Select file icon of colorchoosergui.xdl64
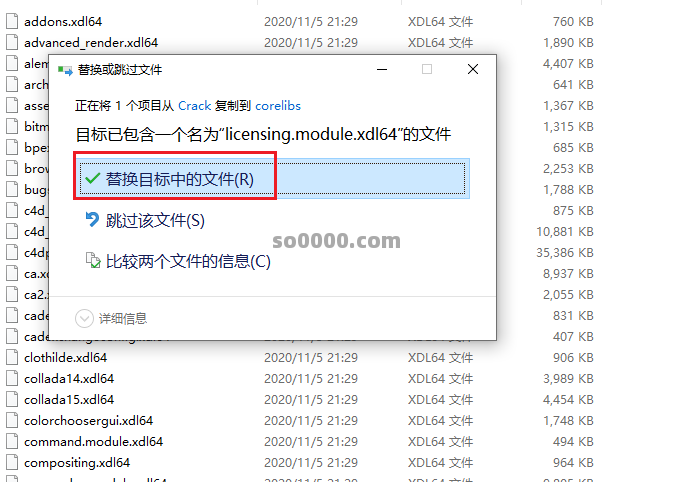 coord(12,421)
